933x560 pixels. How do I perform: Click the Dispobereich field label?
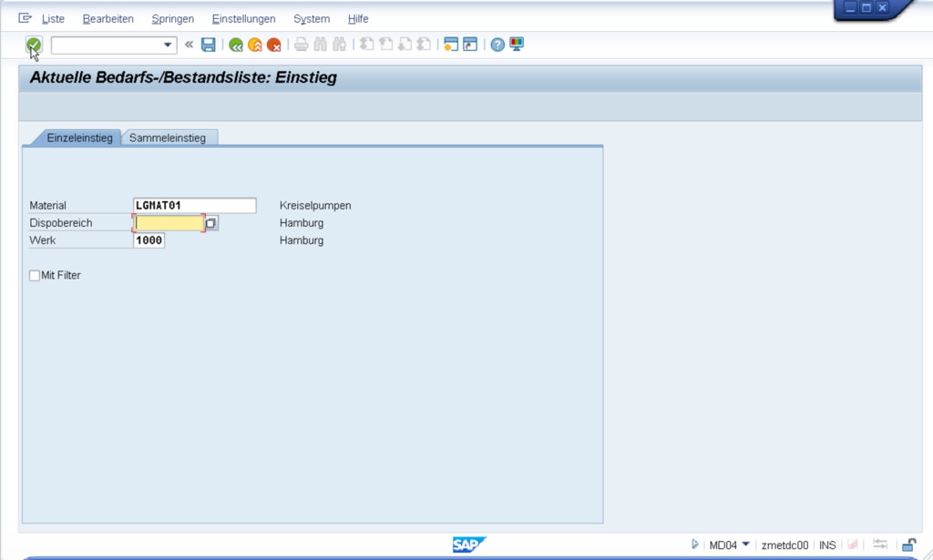(x=61, y=223)
